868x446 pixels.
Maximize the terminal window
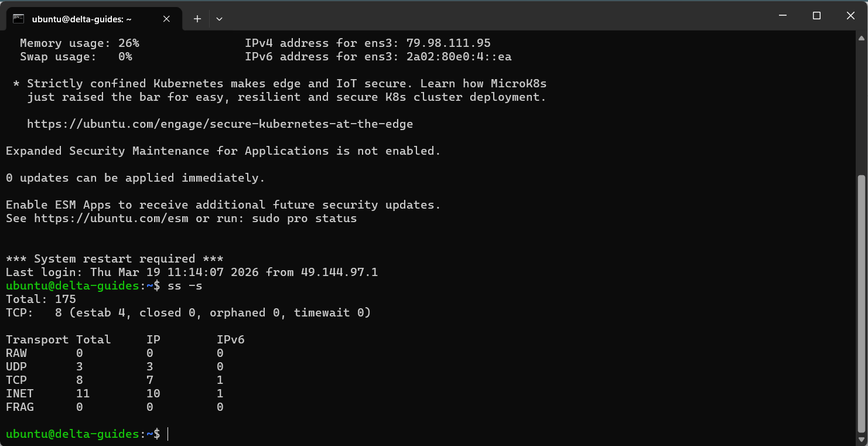pos(816,16)
